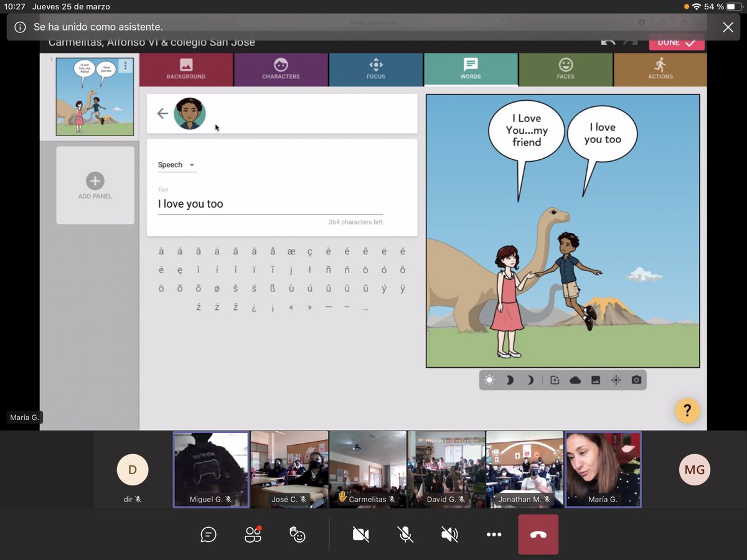Click the 'I Love You...my friend' speech bubble
Viewport: 747px width, 560px height.
tap(527, 130)
